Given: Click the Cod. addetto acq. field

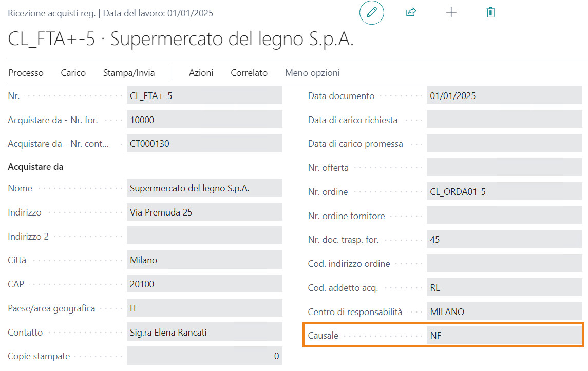Looking at the screenshot, I should point(504,288).
